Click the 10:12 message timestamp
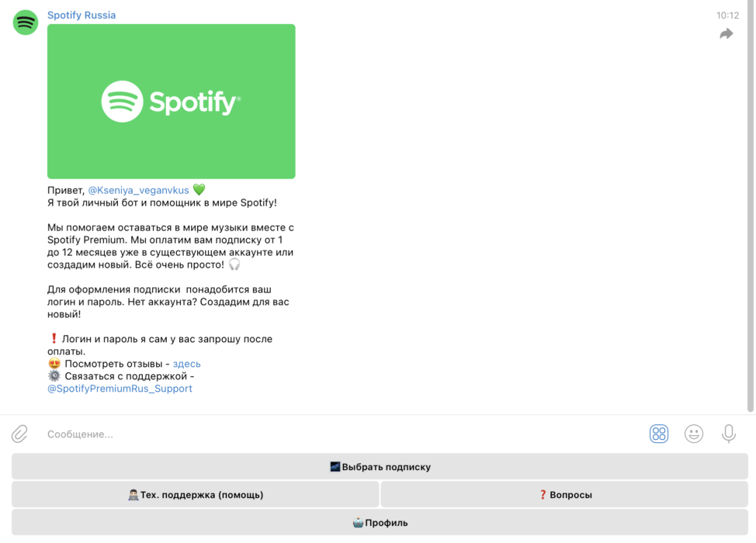 click(727, 15)
